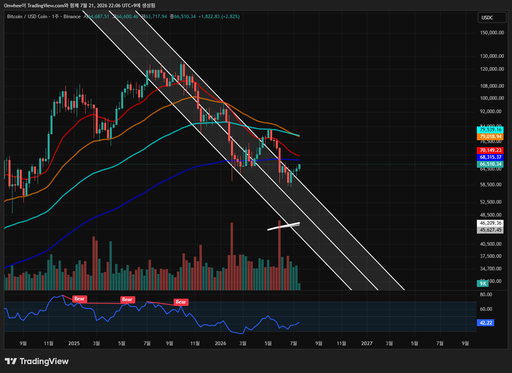
Task: Click the 100,000.00 price axis value
Action: 492,98
